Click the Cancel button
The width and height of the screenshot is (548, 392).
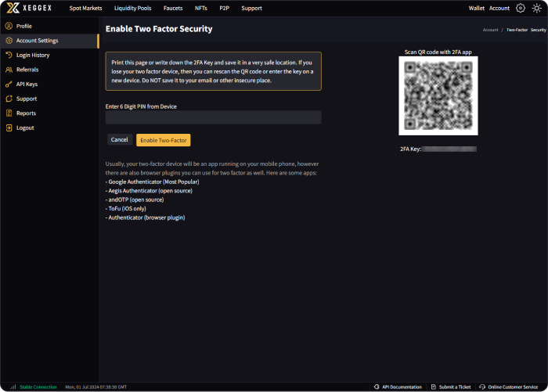[x=119, y=140]
